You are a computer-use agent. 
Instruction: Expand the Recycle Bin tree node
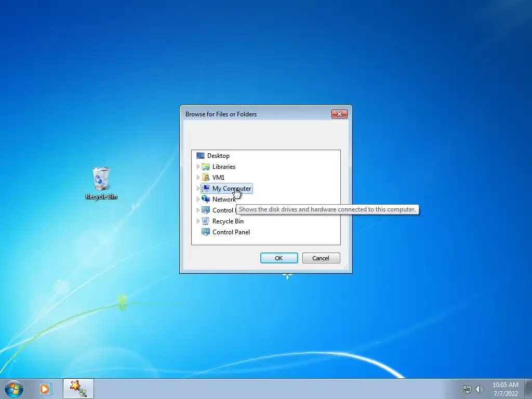click(198, 221)
